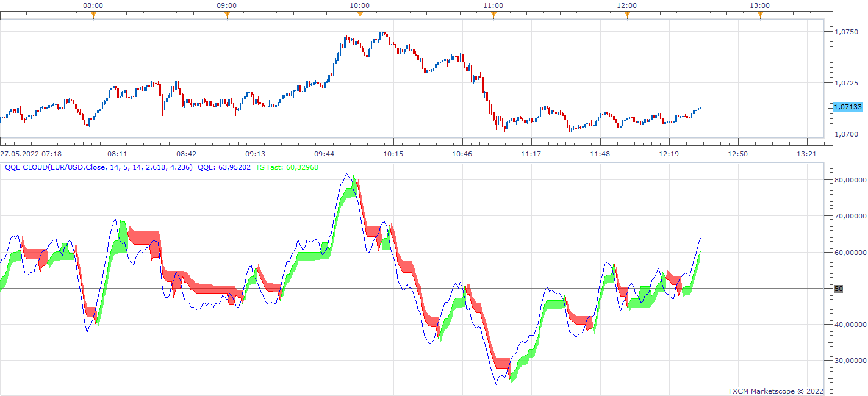Click the 08:11 time axis label
868x396 pixels.
[117, 154]
